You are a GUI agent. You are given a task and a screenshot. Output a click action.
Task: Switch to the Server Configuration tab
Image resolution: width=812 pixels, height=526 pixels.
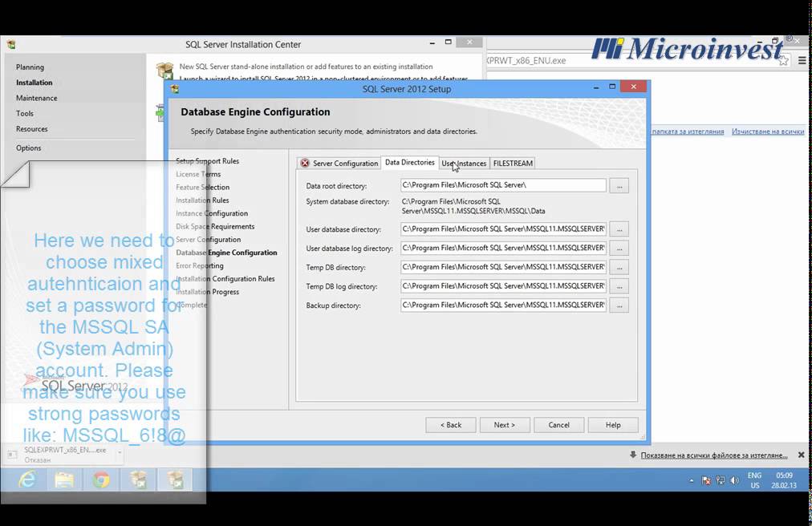tap(339, 163)
